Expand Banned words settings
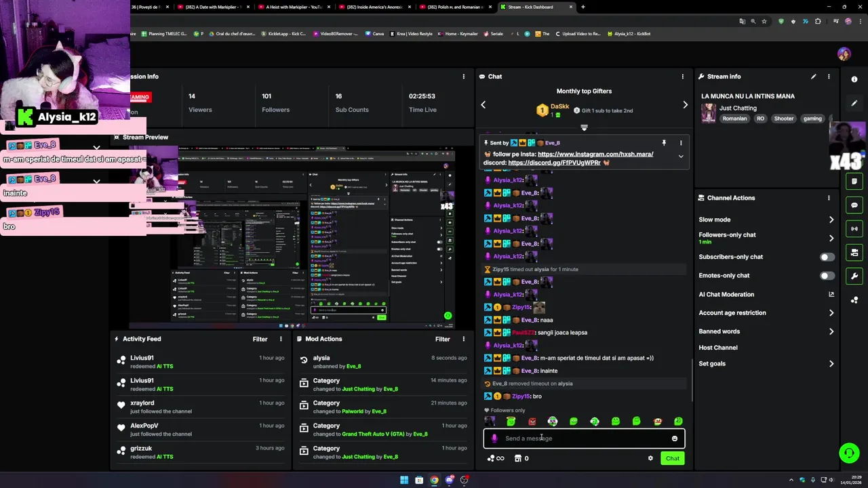This screenshot has width=868, height=488. pos(831,331)
